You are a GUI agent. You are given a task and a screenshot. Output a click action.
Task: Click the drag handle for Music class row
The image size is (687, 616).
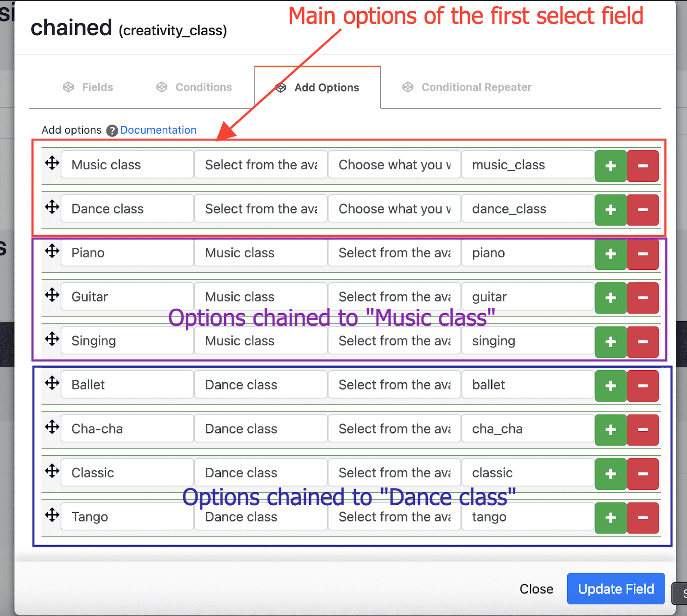pos(52,163)
